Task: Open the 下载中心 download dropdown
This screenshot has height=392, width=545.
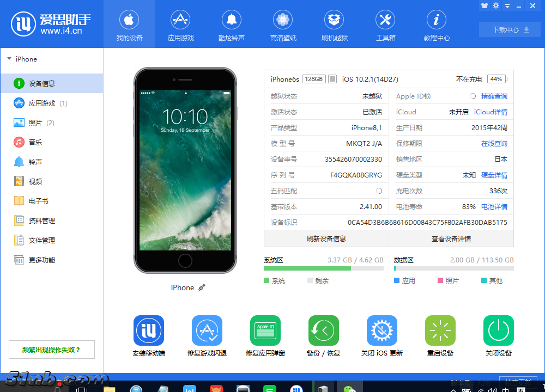Action: click(x=509, y=30)
